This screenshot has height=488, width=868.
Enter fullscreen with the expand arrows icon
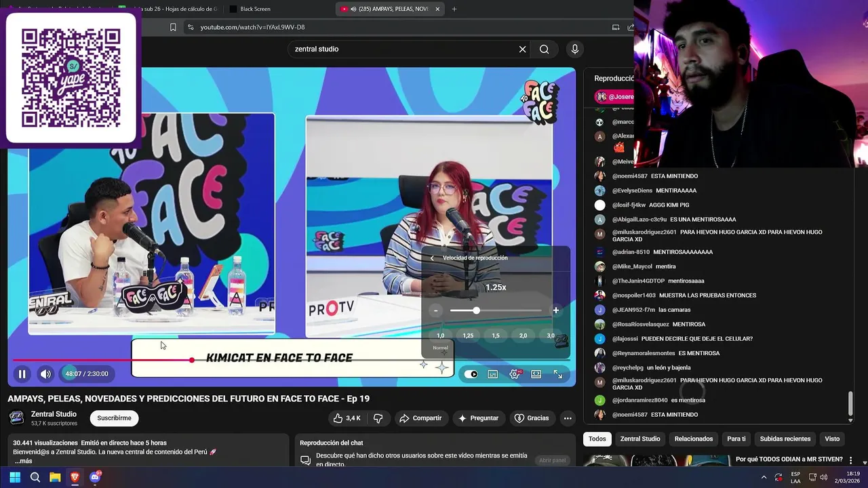[x=557, y=374]
